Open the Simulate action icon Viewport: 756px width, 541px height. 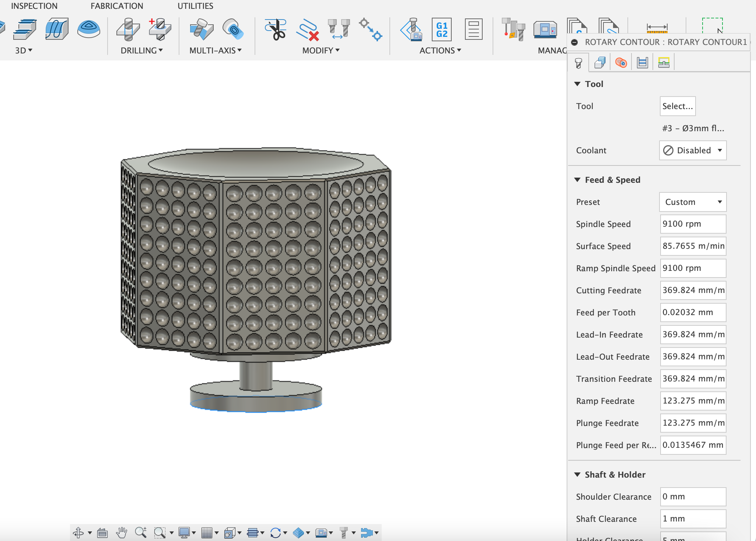412,29
